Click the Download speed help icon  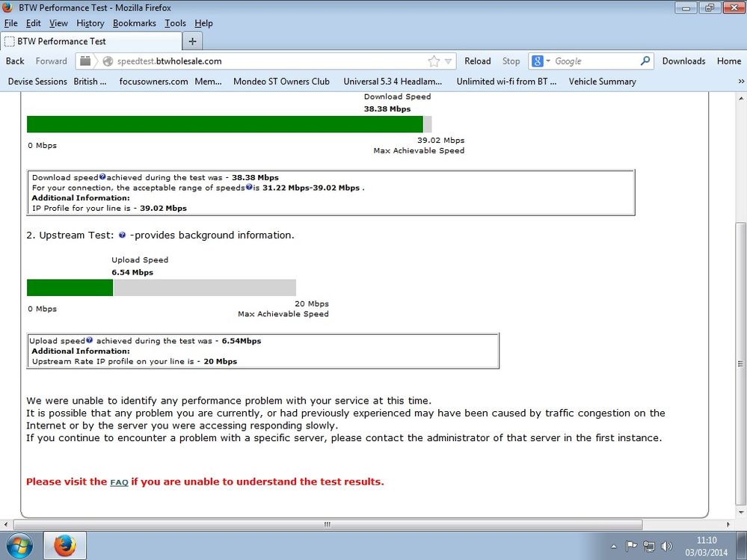[x=102, y=176]
